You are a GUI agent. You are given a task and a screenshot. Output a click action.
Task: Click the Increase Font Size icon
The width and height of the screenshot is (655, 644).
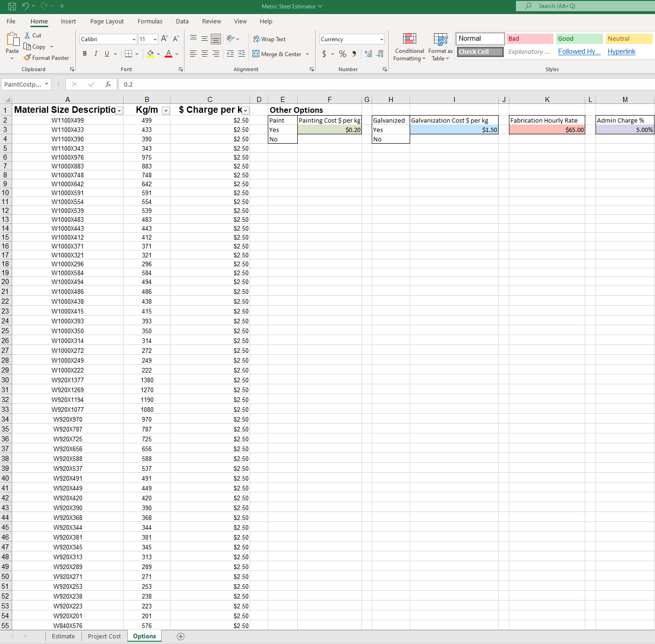click(x=164, y=39)
